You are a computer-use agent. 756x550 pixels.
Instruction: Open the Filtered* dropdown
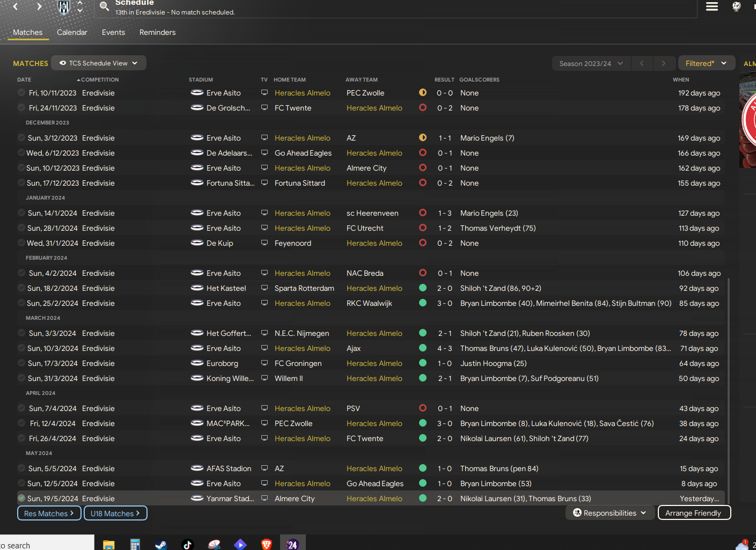(x=706, y=63)
